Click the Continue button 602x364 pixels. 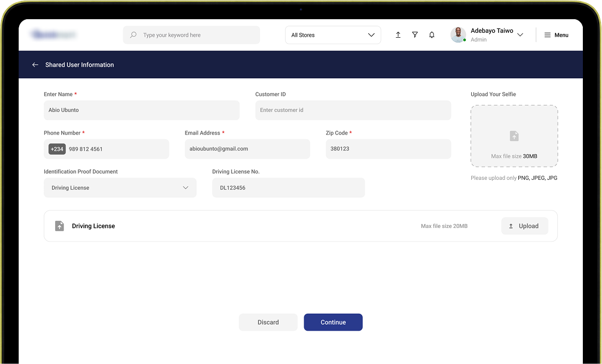(x=333, y=322)
